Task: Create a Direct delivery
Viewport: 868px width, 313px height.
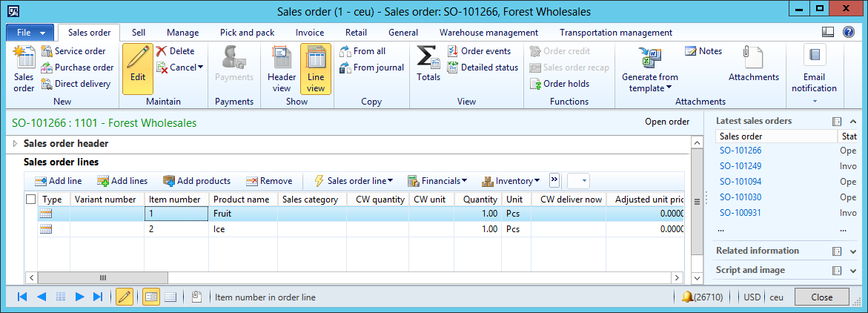Action: click(76, 84)
